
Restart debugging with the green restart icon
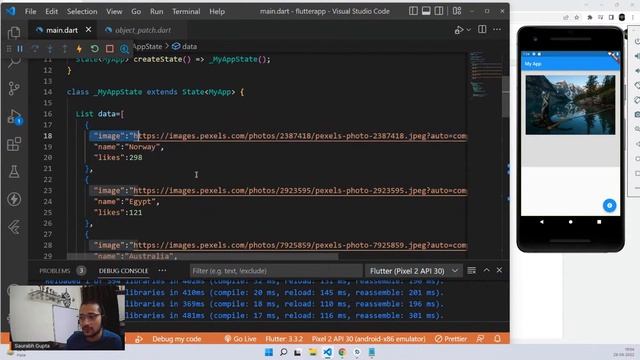[x=94, y=49]
